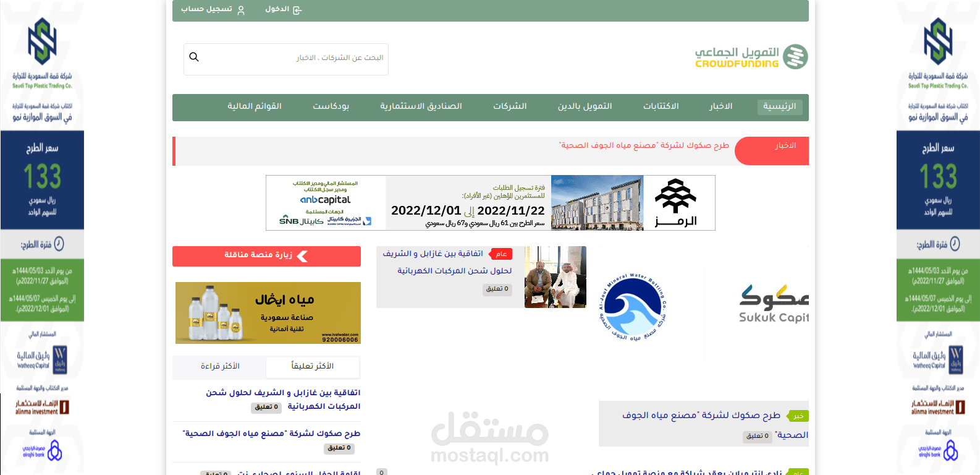The image size is (980, 475).
Task: Open the Crowdfunding site logo
Action: pyautogui.click(x=751, y=57)
